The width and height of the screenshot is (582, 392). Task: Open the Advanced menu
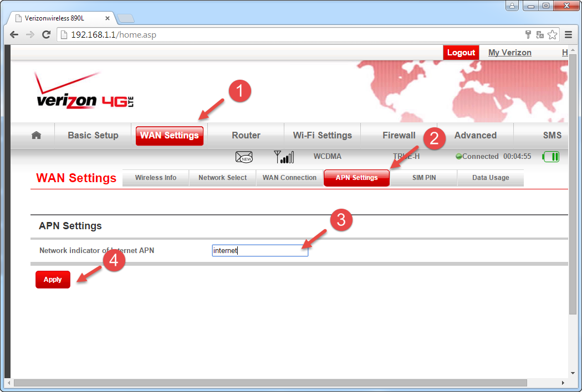(476, 135)
